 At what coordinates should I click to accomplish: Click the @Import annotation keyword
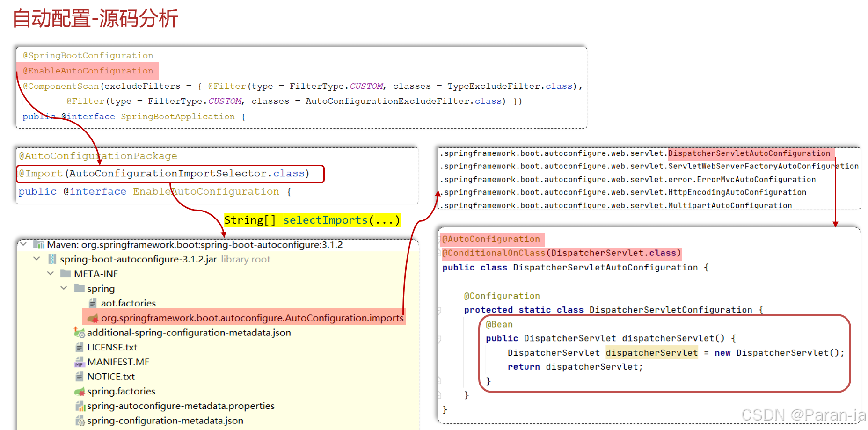tap(41, 174)
